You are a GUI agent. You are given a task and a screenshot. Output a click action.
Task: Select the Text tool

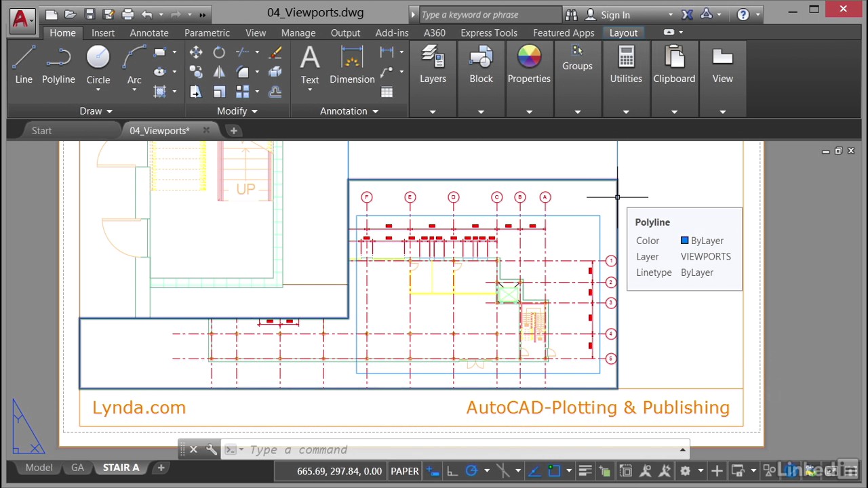[x=310, y=65]
